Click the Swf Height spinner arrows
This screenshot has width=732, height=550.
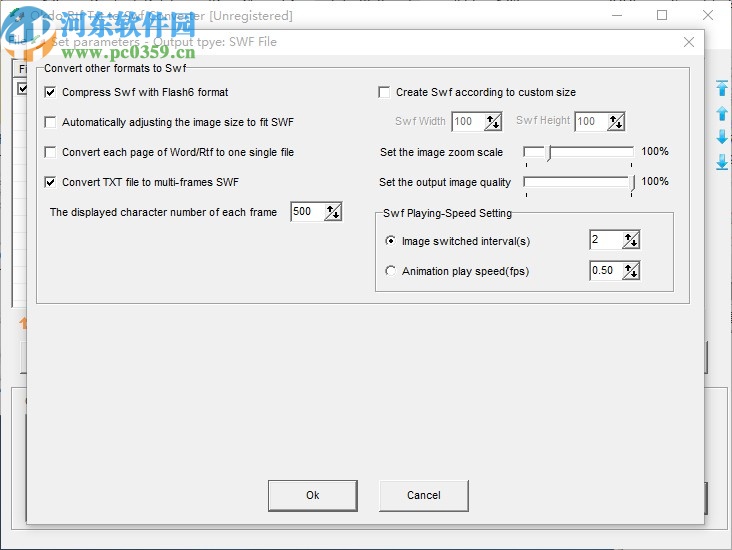pyautogui.click(x=616, y=122)
